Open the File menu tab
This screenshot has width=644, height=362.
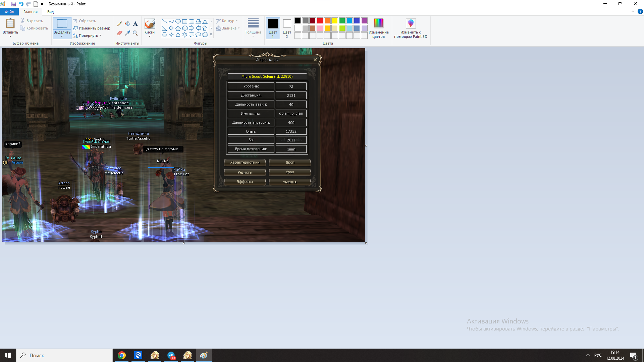[x=9, y=12]
